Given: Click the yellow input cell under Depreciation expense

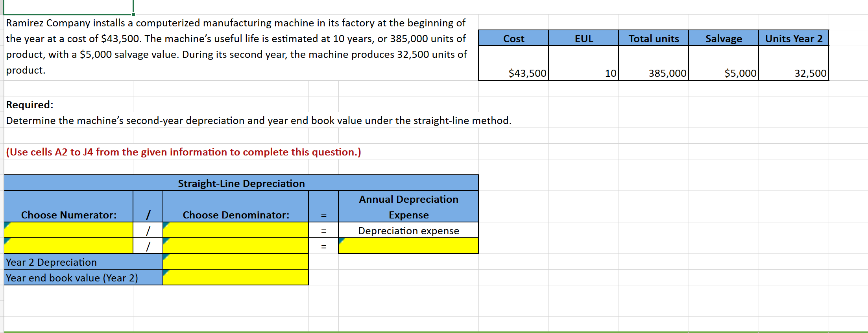Looking at the screenshot, I should pyautogui.click(x=408, y=246).
